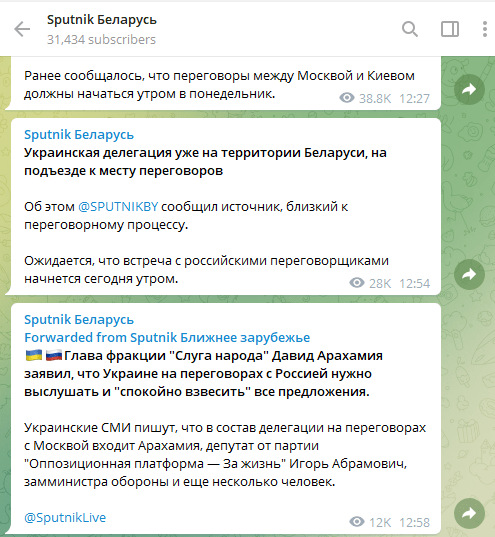Click the eye views icon showing 38.8K
Screen dimensions: 495x537
pyautogui.click(x=347, y=98)
